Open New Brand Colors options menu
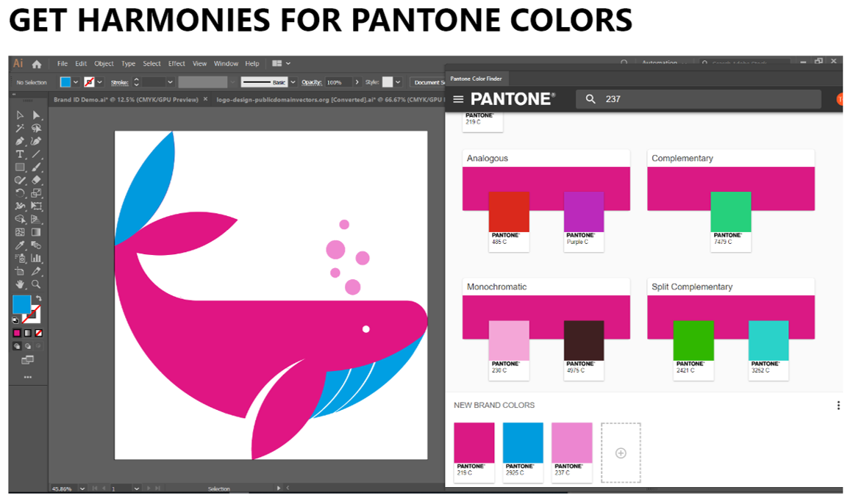This screenshot has width=853, height=504. (838, 405)
